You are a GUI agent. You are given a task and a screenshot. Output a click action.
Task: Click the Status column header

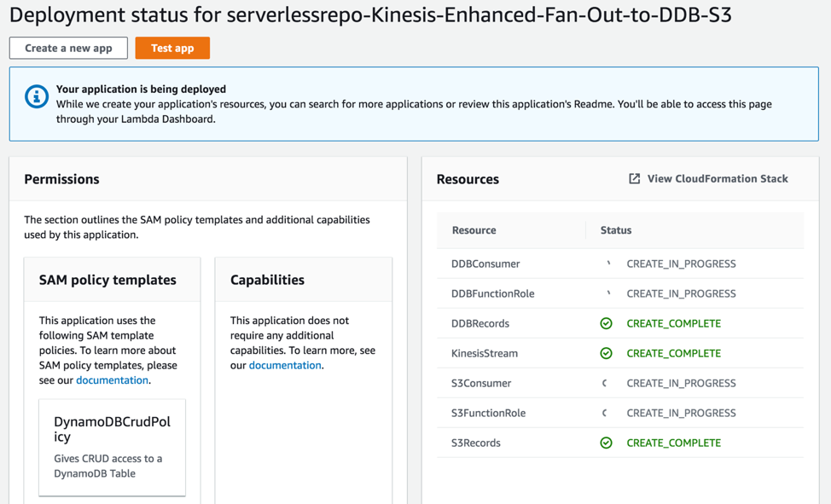pos(615,230)
